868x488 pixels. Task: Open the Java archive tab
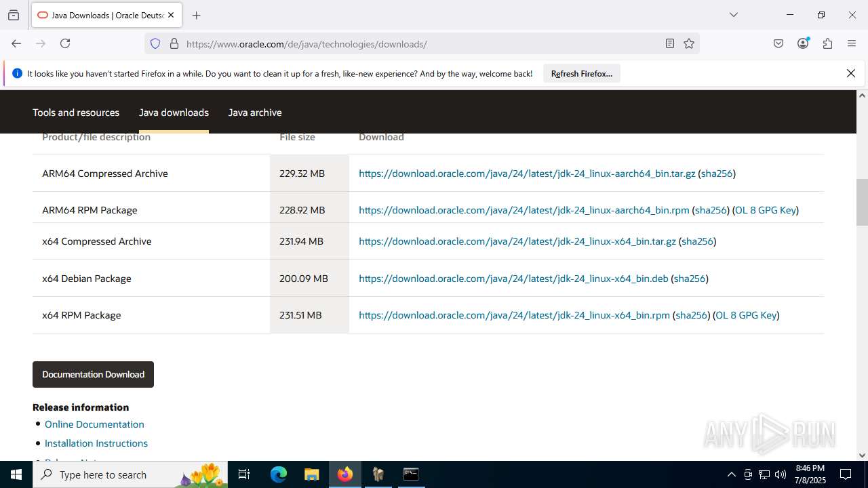coord(255,113)
